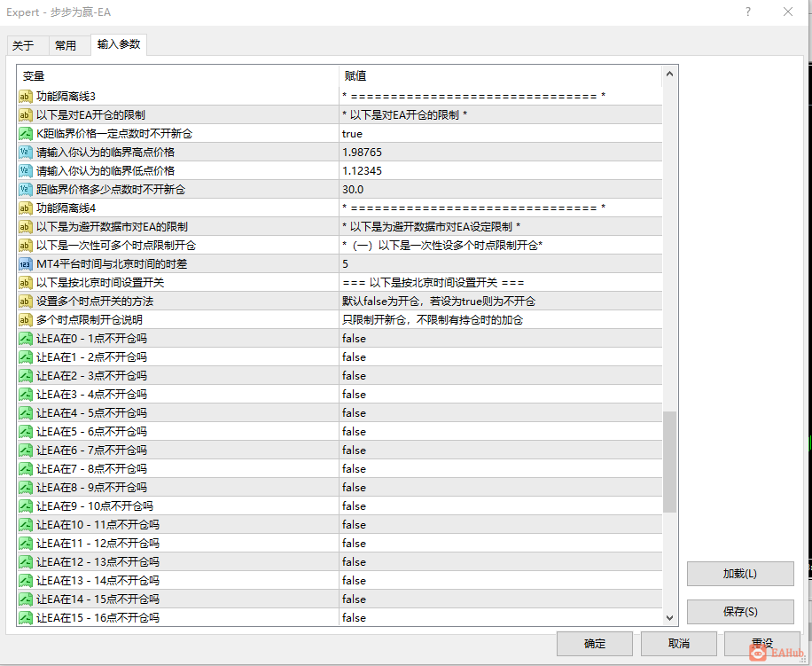This screenshot has width=812, height=666.
Task: Click the scroll down arrow of the parameter list
Action: point(669,618)
